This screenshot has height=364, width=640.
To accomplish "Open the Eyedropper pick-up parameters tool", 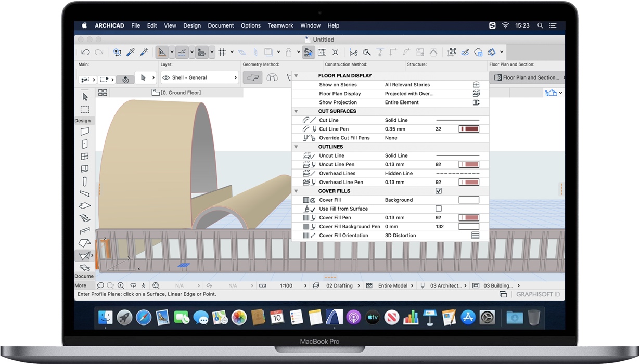I will [x=131, y=52].
